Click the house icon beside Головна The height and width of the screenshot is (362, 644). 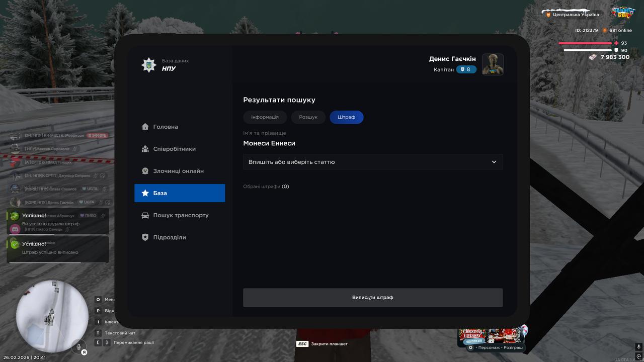coord(145,127)
